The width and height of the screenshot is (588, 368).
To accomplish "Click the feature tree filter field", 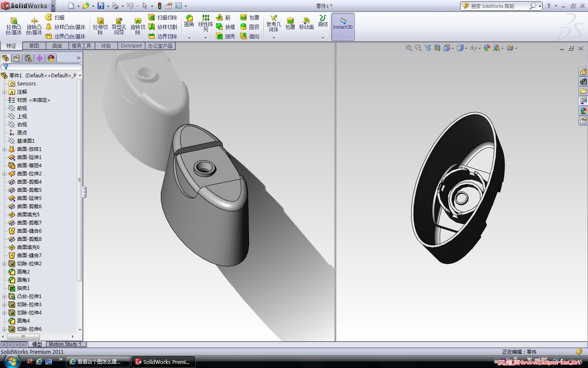I will 41,67.
